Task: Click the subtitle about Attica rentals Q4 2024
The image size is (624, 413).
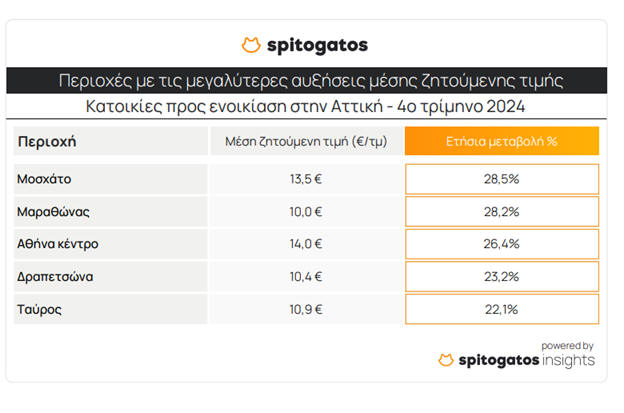Action: pos(311,107)
